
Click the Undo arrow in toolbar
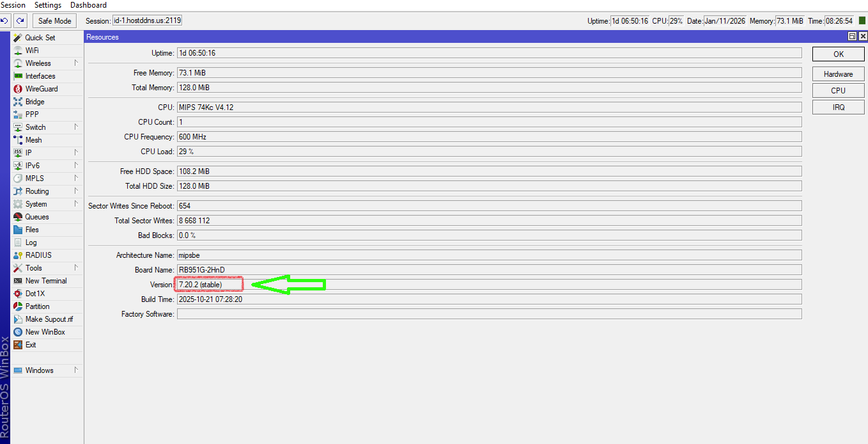(x=4, y=21)
